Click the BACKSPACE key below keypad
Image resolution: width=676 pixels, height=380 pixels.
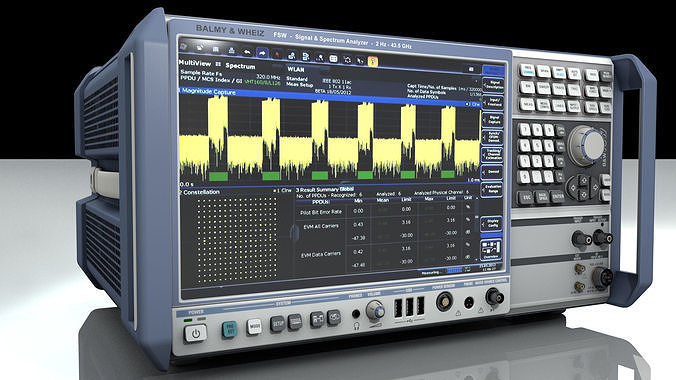tap(542, 197)
